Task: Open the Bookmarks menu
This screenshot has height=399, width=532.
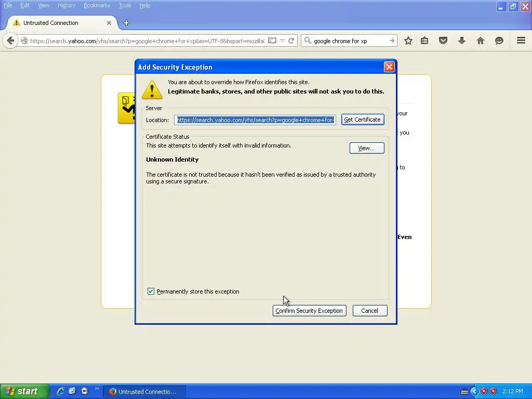Action: pos(97,5)
